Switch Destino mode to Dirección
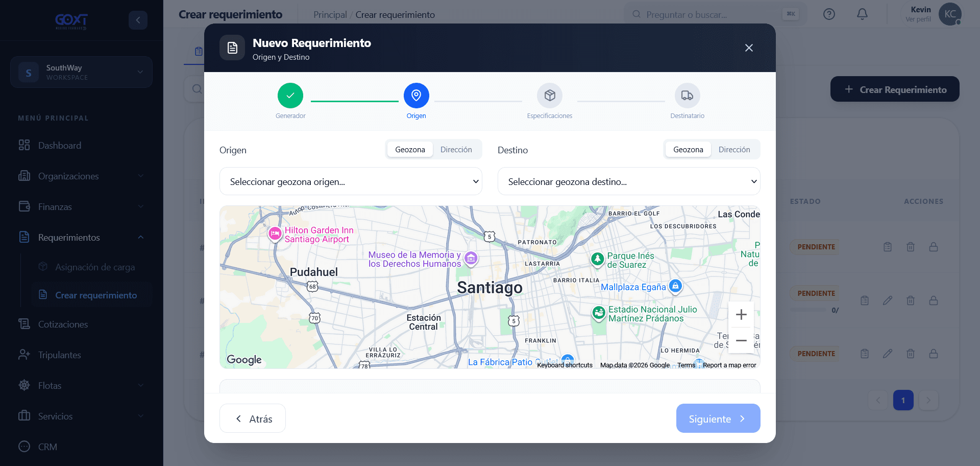980x466 pixels. pos(734,150)
